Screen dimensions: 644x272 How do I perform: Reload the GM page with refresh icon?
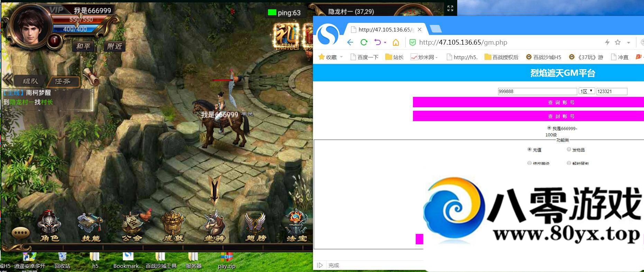click(364, 42)
